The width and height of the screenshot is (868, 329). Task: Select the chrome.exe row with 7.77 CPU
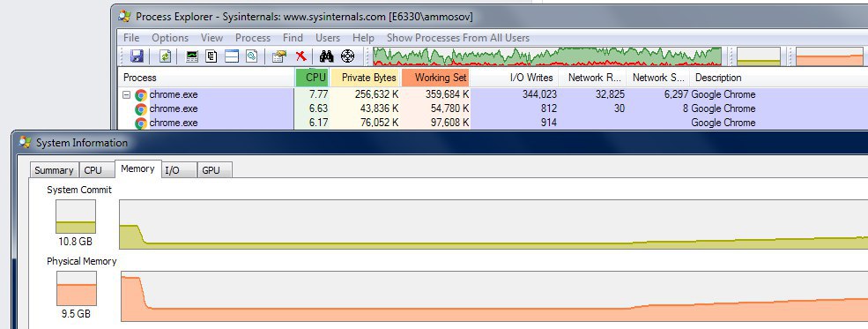[493, 94]
